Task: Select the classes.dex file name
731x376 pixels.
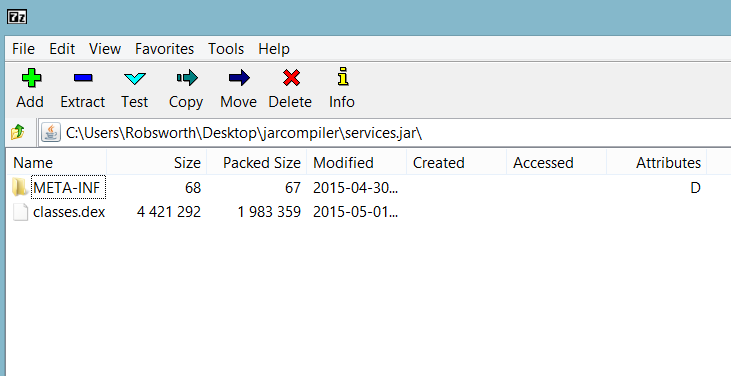Action: tap(69, 212)
